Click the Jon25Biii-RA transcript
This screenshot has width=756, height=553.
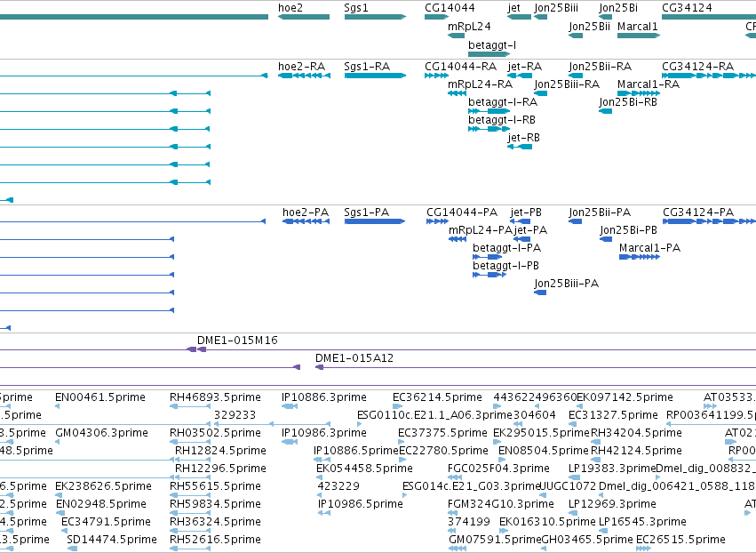point(540,93)
